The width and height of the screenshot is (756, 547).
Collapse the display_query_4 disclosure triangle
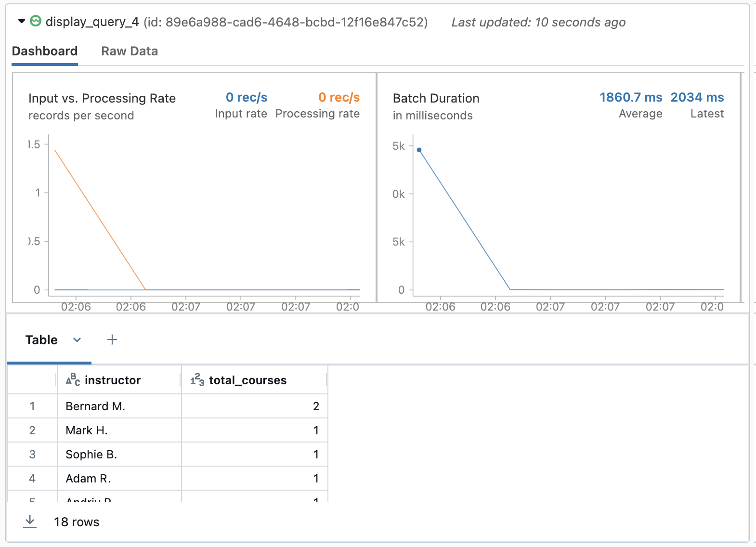click(x=21, y=21)
